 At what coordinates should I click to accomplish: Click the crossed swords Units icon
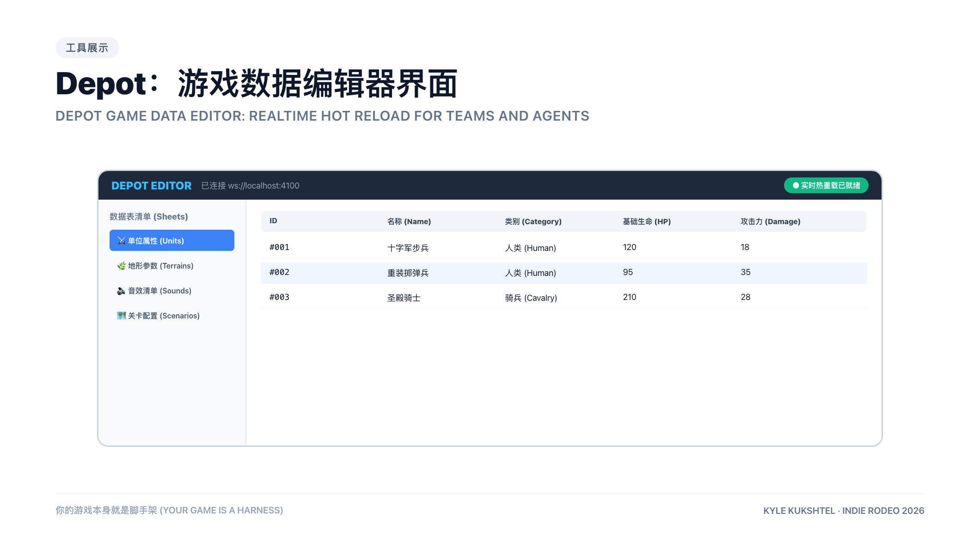[x=122, y=241]
